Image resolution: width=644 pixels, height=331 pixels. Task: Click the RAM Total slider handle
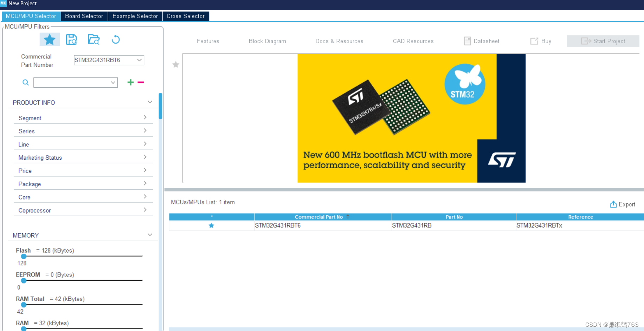pyautogui.click(x=24, y=305)
